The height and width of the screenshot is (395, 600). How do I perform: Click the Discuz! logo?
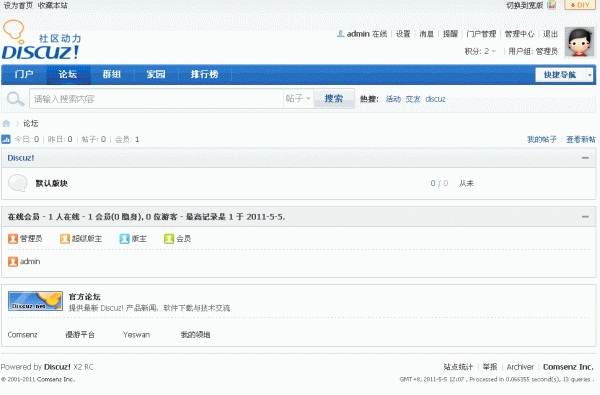click(x=41, y=40)
